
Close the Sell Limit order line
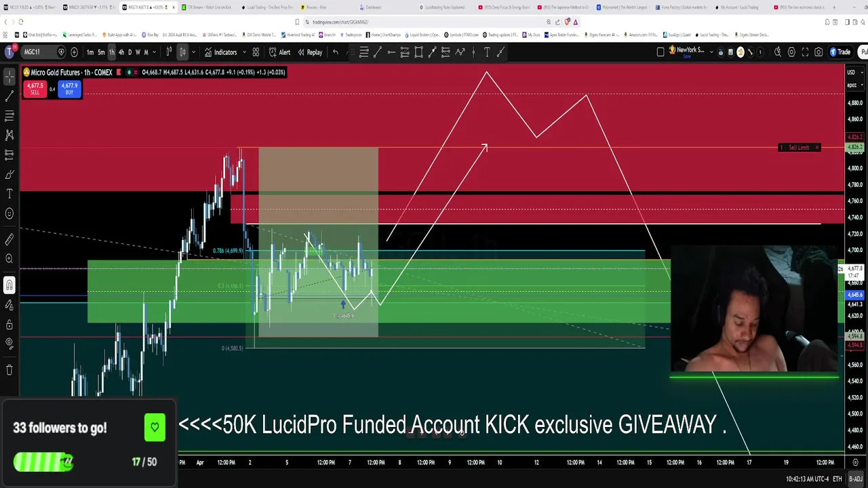817,147
